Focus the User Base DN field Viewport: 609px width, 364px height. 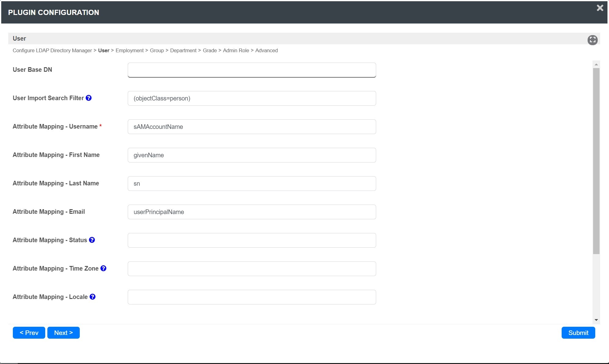(251, 70)
